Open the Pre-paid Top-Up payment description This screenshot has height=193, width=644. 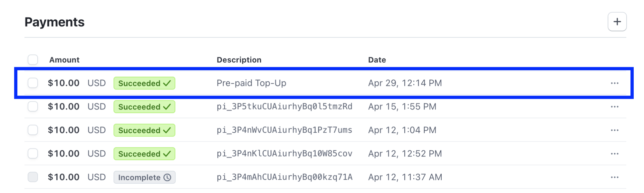click(x=252, y=83)
